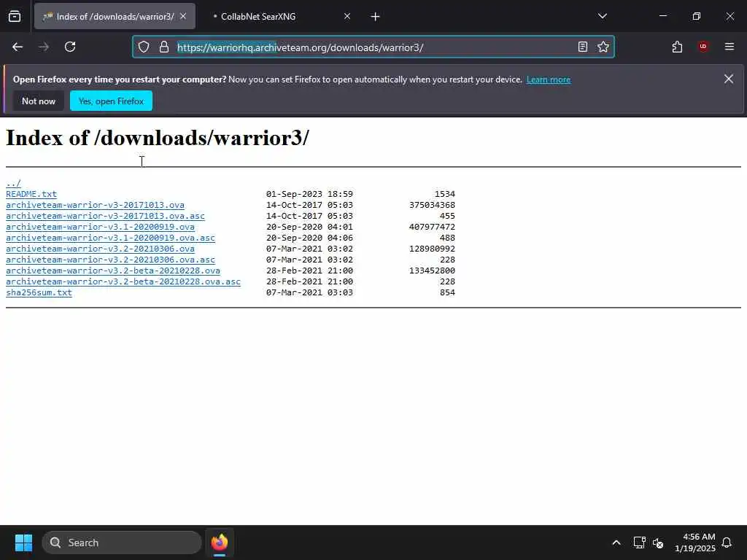Click the size value 1534
Viewport: 747px width, 560px height.
click(x=445, y=194)
